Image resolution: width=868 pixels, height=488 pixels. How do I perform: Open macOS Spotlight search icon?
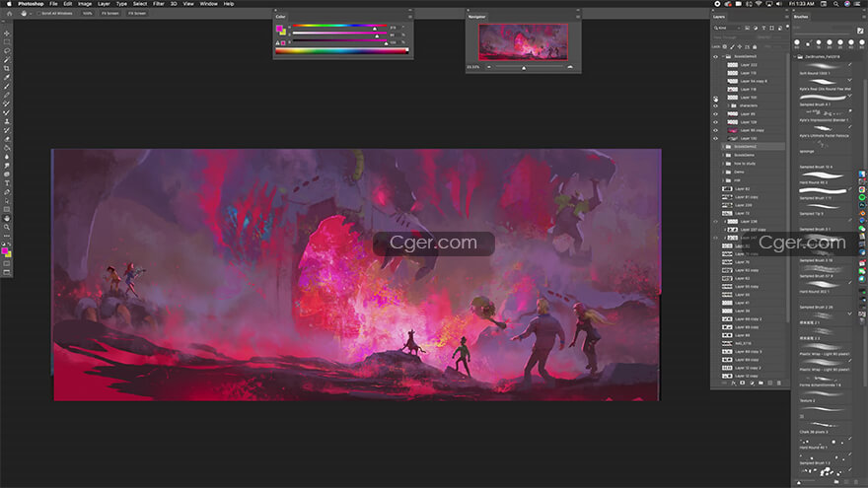pyautogui.click(x=835, y=4)
